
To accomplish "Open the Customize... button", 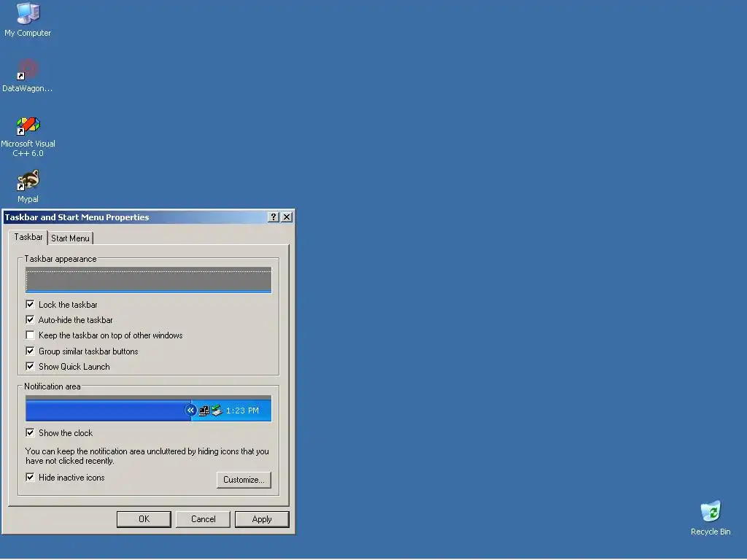I will (244, 480).
